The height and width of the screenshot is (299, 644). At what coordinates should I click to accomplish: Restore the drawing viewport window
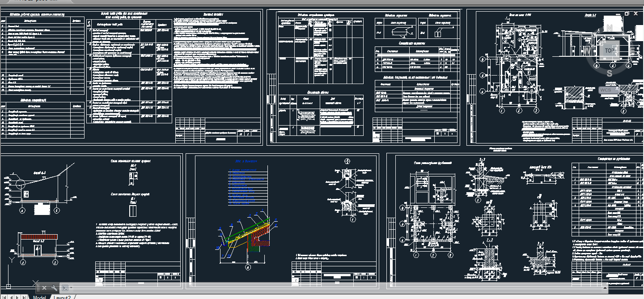627,14
